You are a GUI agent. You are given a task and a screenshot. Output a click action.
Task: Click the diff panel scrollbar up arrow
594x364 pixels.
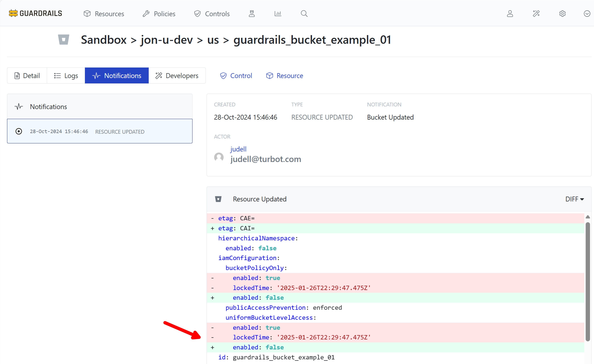(588, 217)
